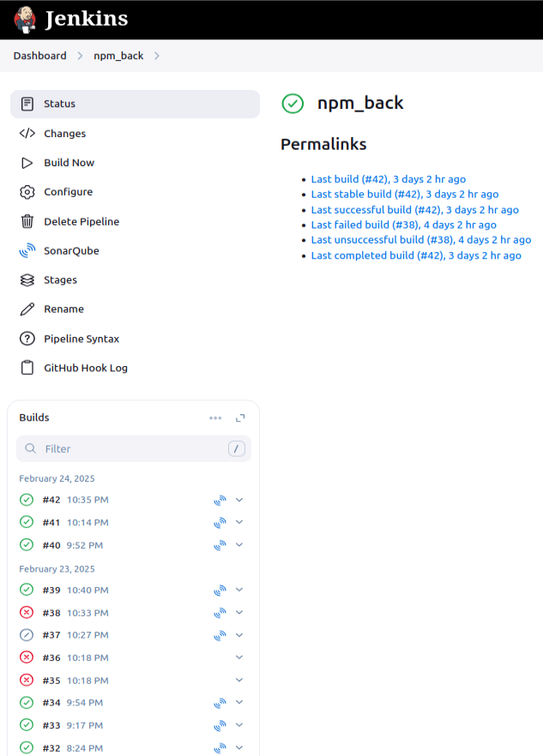Open SonarQube icon for build #42
The image size is (543, 756).
pyautogui.click(x=220, y=500)
